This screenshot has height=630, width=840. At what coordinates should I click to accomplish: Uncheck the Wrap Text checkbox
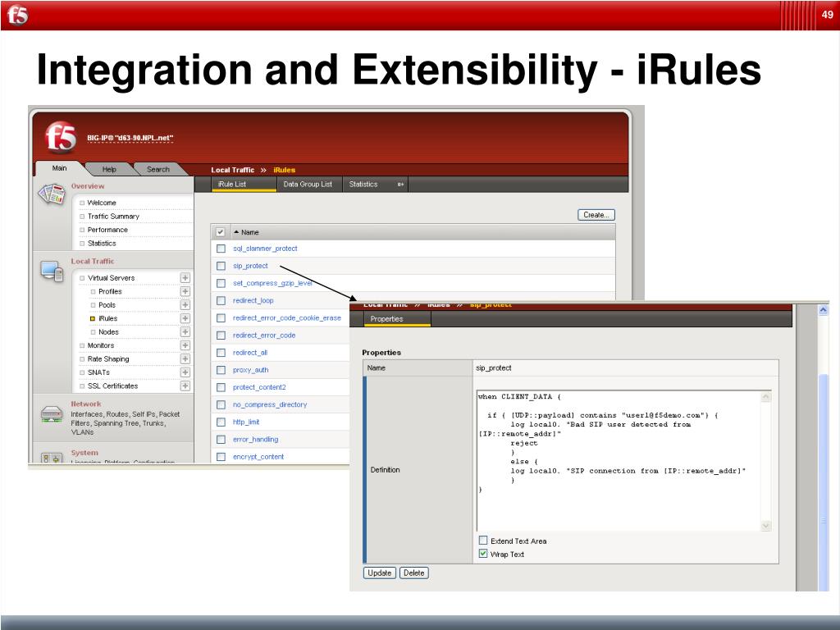[483, 554]
